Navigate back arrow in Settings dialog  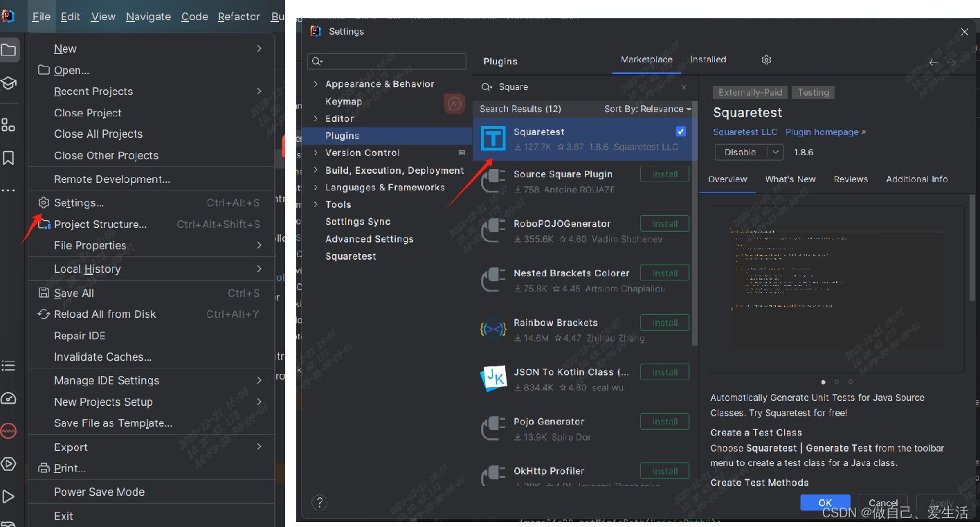coord(933,62)
